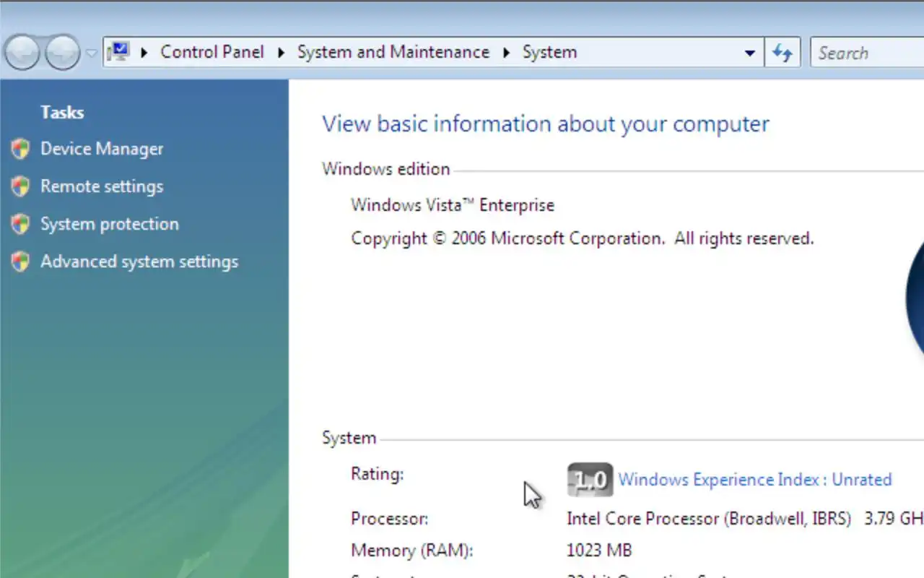Viewport: 924px width, 578px height.
Task: Click the System section heading
Action: point(349,438)
